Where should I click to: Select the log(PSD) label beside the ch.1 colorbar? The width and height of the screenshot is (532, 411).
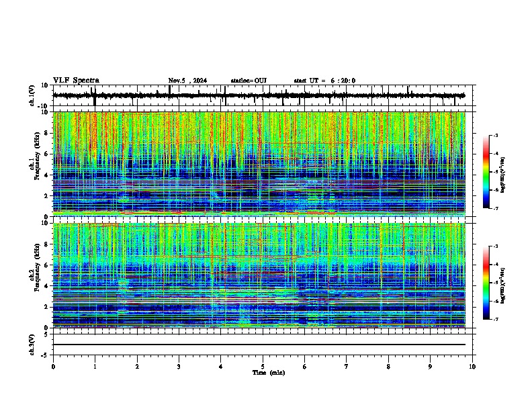click(x=503, y=175)
